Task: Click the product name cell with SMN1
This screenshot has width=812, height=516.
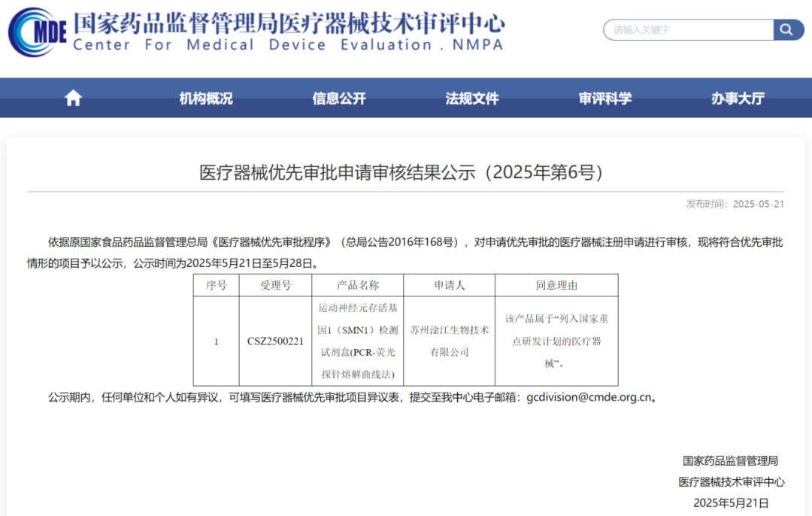Action: [358, 341]
